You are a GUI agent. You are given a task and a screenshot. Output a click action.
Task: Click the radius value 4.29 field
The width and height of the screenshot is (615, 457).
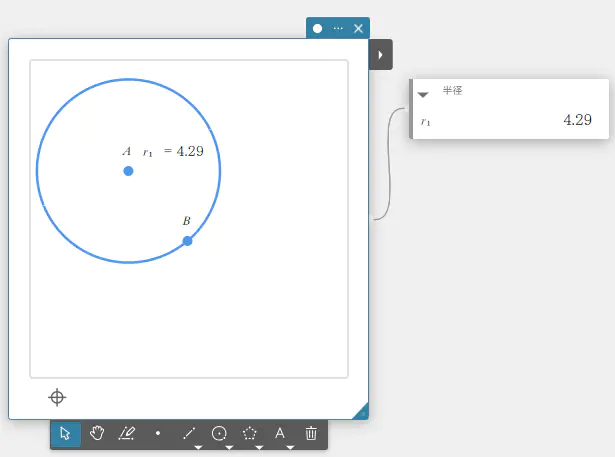tap(577, 120)
